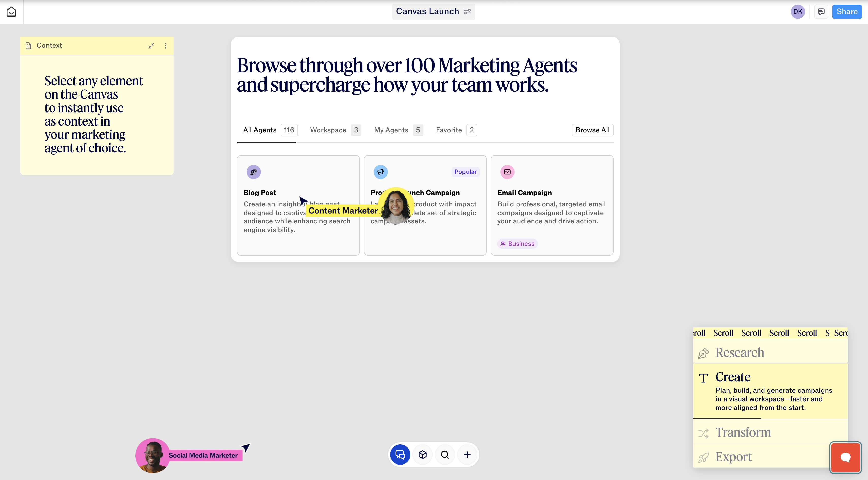Open the orange chat support widget
The height and width of the screenshot is (480, 868).
tap(845, 457)
